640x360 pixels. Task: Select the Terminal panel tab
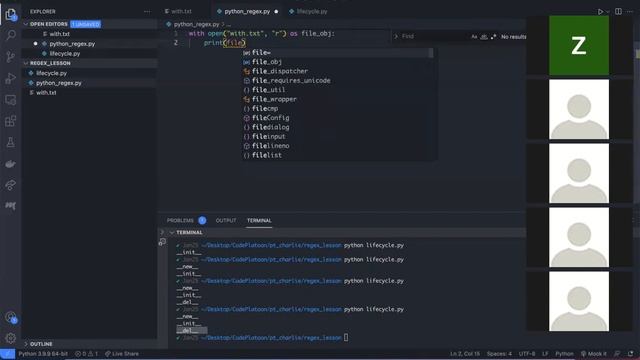tap(259, 220)
